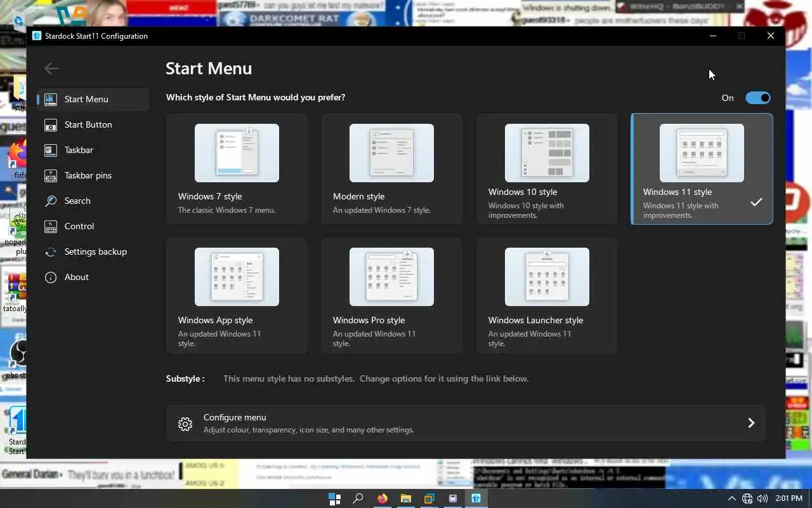Click the Windows Pro style preview thumbnail

(391, 277)
